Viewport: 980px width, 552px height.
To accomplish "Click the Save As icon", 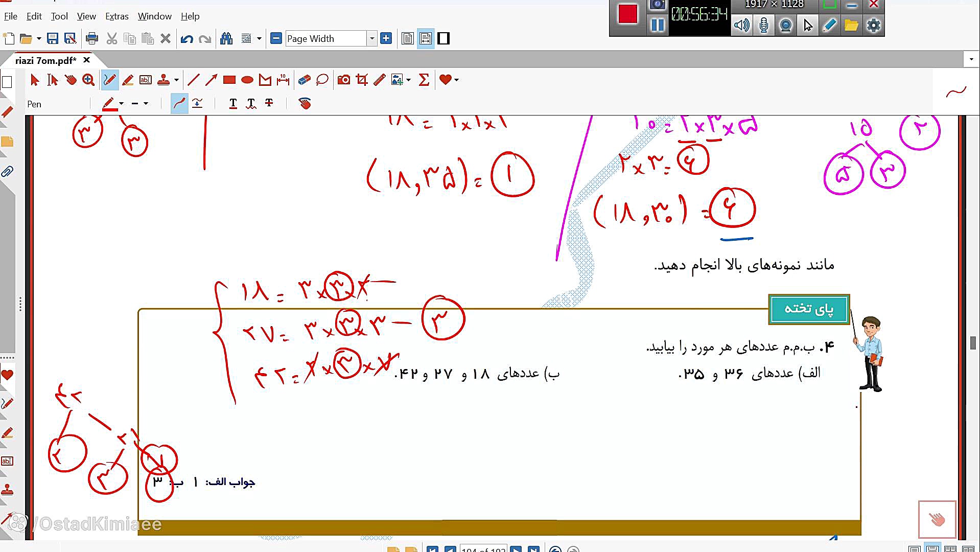I will coord(70,38).
